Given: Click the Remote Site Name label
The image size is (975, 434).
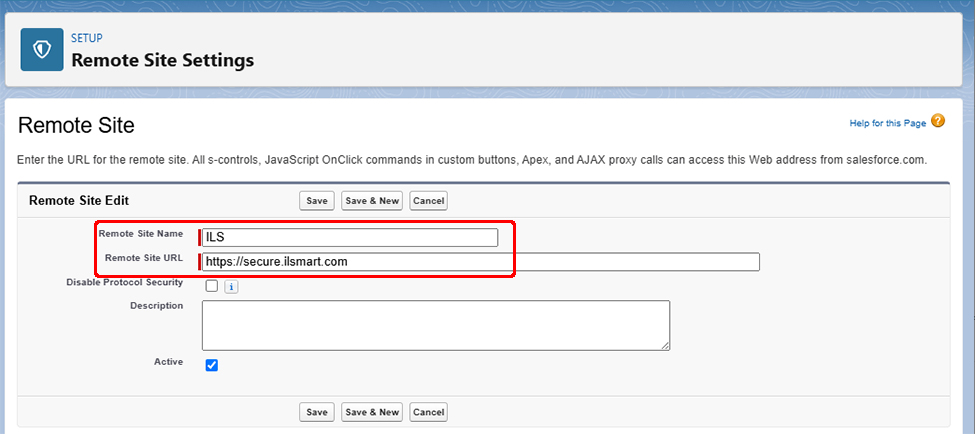Looking at the screenshot, I should (x=141, y=234).
